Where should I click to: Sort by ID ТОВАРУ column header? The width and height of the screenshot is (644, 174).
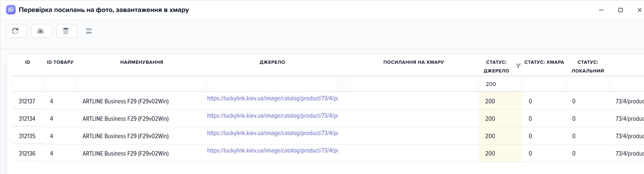click(60, 62)
